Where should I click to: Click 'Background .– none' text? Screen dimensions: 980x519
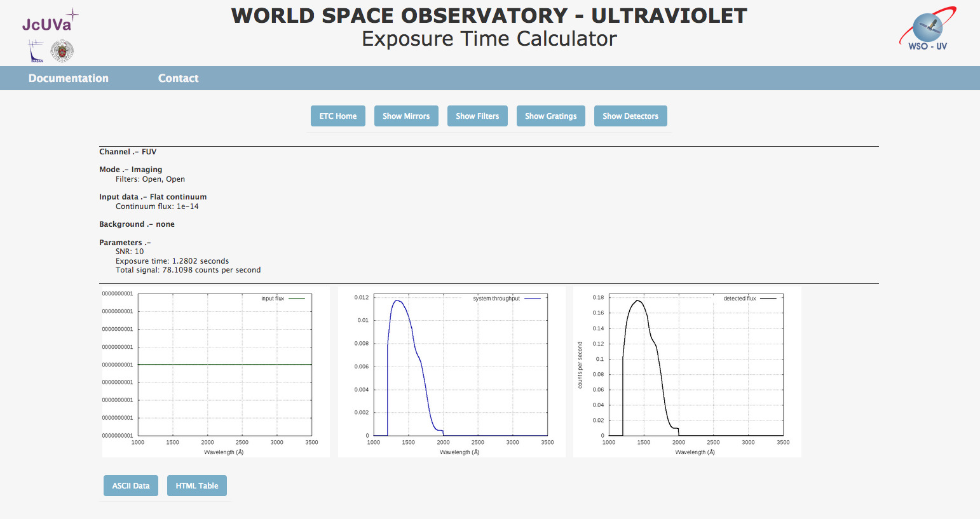pos(137,224)
